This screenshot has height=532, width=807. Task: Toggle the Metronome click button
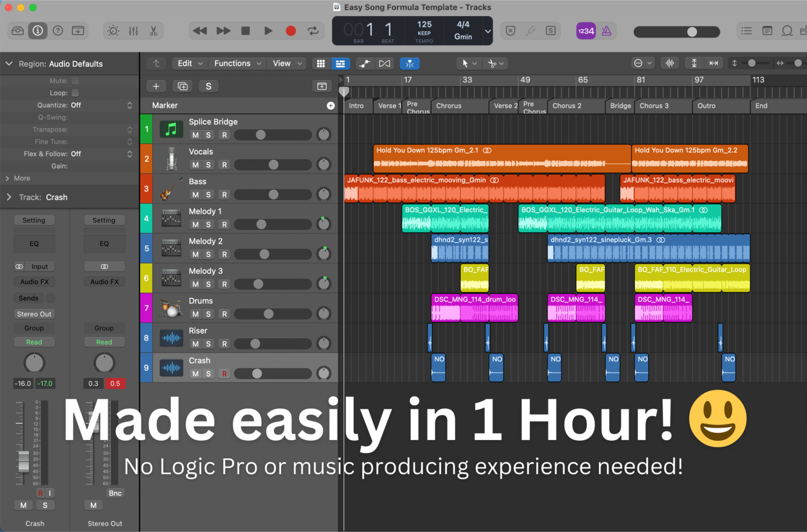606,31
